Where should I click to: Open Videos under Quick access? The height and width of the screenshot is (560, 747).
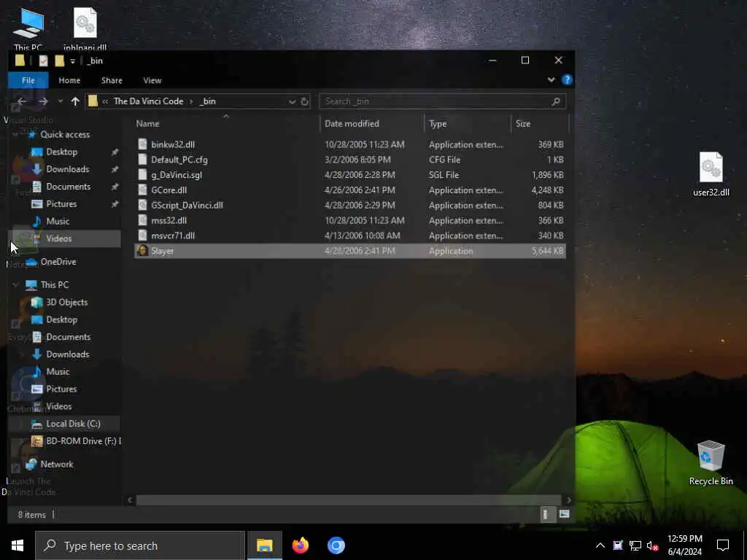[58, 238]
